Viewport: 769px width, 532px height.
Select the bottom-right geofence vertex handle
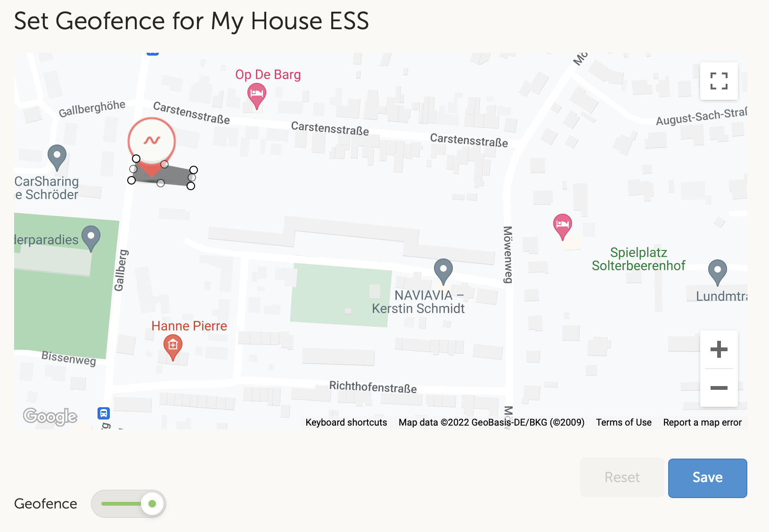190,186
